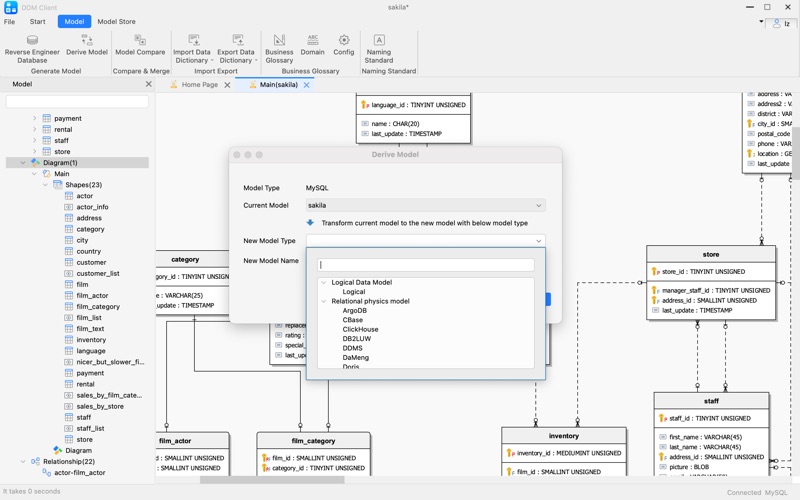Image resolution: width=800 pixels, height=500 pixels.
Task: Switch to Home Page tab
Action: [x=199, y=85]
